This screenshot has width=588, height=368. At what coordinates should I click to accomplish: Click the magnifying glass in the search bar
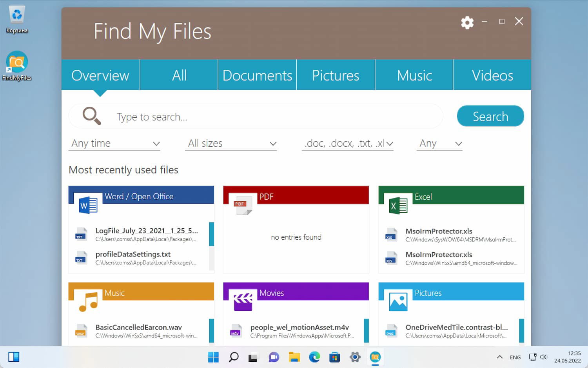[91, 116]
